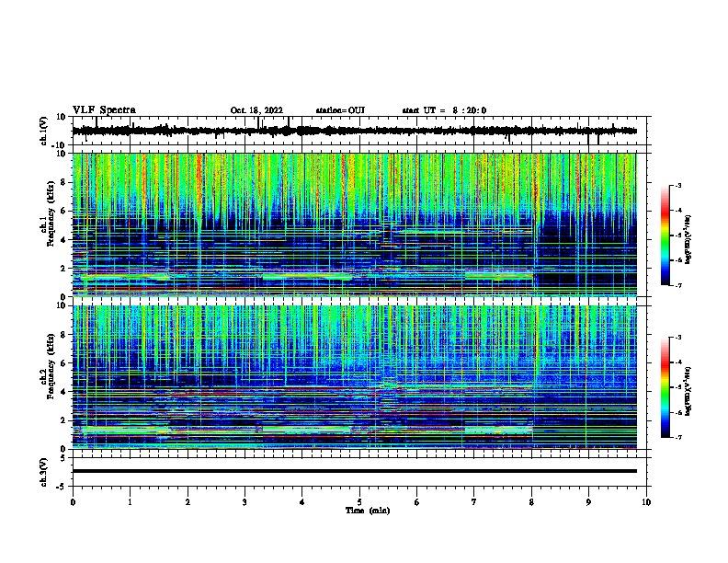Click the flat ch.3 voltage trace line
The height and width of the screenshot is (563, 728).
[x=354, y=471]
